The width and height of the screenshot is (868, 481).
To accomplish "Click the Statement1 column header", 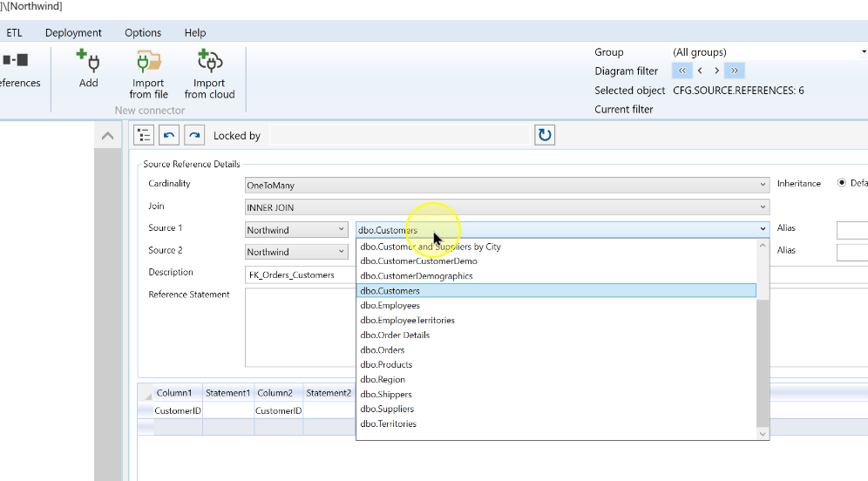I will coord(228,392).
